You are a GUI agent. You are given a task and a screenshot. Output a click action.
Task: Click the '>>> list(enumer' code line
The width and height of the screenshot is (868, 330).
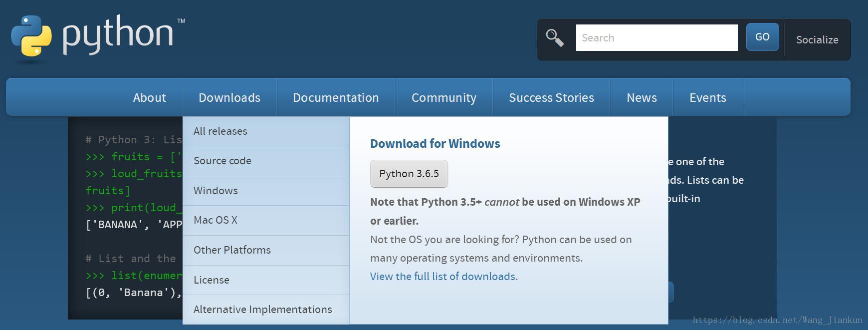coord(134,276)
